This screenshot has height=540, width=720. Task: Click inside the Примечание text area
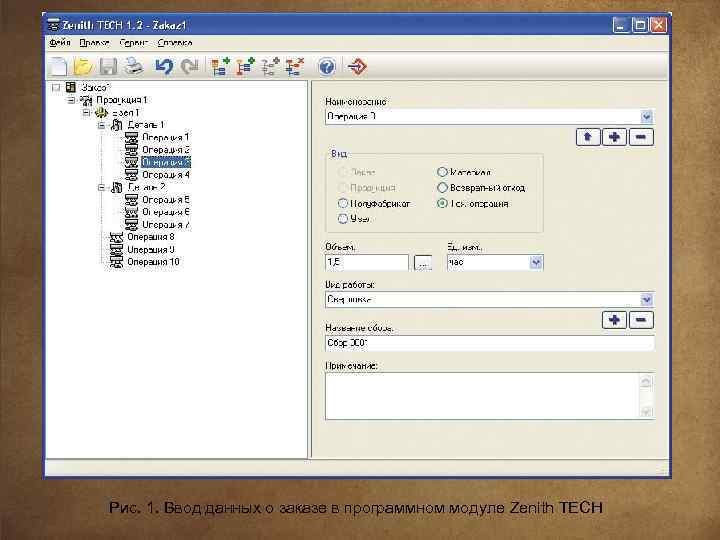point(482,396)
